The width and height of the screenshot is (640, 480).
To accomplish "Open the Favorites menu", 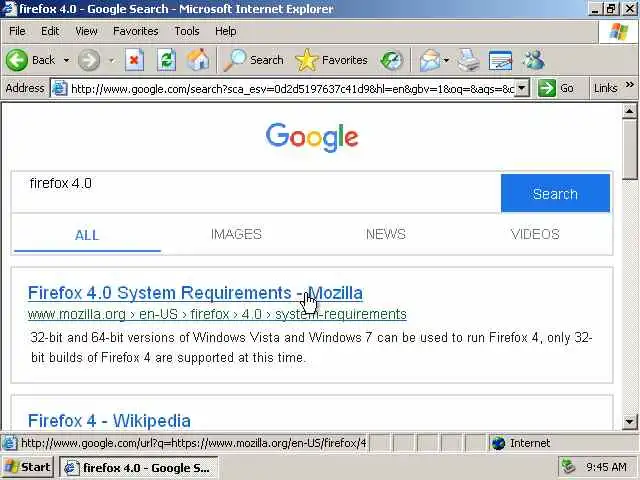I will coord(136,31).
